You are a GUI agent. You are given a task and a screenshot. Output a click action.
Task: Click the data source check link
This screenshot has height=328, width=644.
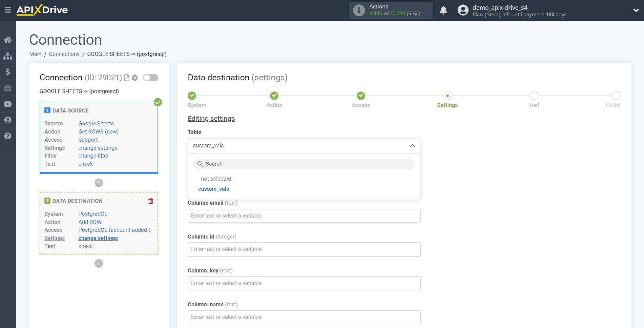coord(85,164)
